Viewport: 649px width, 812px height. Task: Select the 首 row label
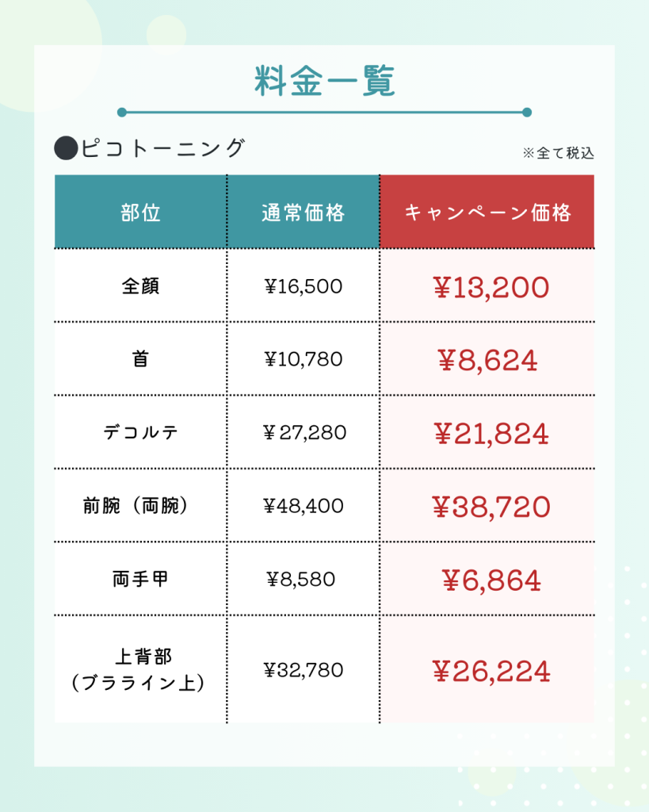coord(140,359)
